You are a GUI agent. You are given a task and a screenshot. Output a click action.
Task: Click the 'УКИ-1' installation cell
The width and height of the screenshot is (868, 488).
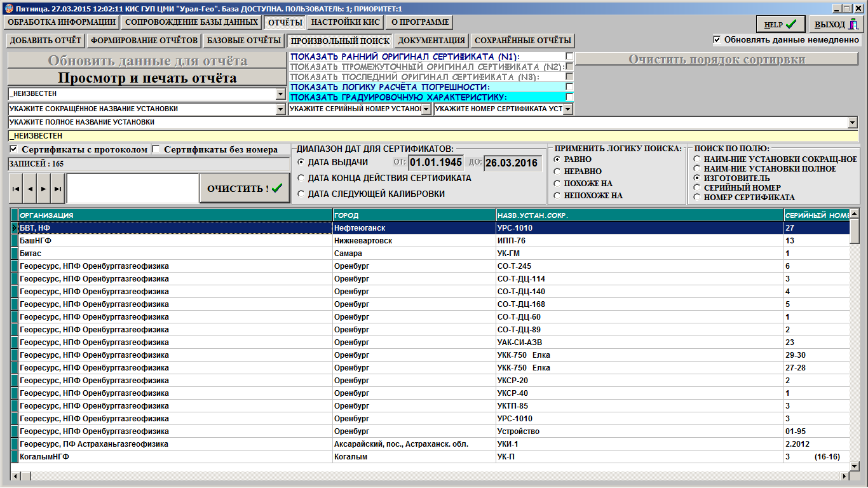pos(640,444)
